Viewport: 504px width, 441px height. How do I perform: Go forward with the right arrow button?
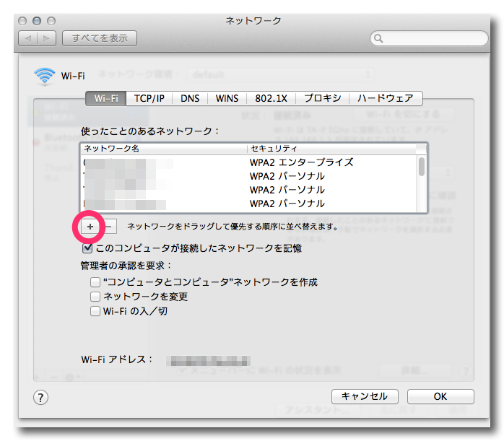(x=47, y=38)
